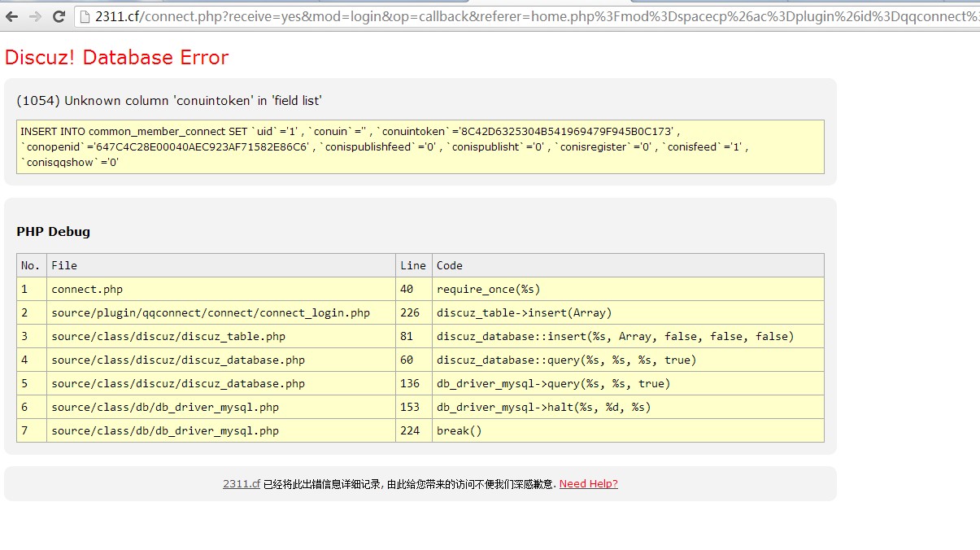Open the Need Help? link

pos(588,484)
